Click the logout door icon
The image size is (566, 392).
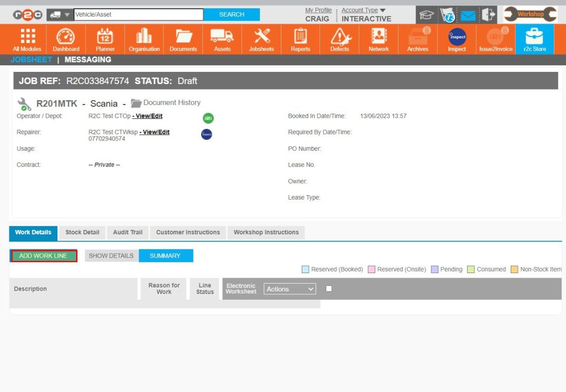click(488, 14)
